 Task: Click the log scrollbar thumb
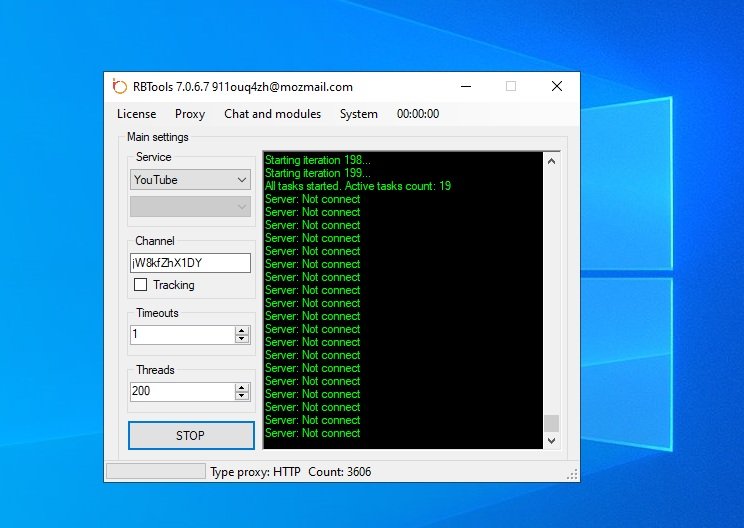pos(551,423)
